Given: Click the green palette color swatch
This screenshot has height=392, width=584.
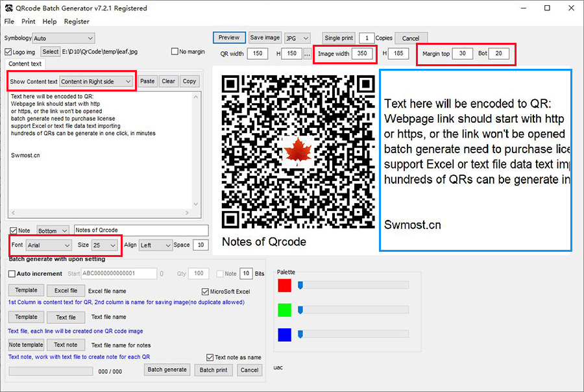Looking at the screenshot, I should 285,310.
